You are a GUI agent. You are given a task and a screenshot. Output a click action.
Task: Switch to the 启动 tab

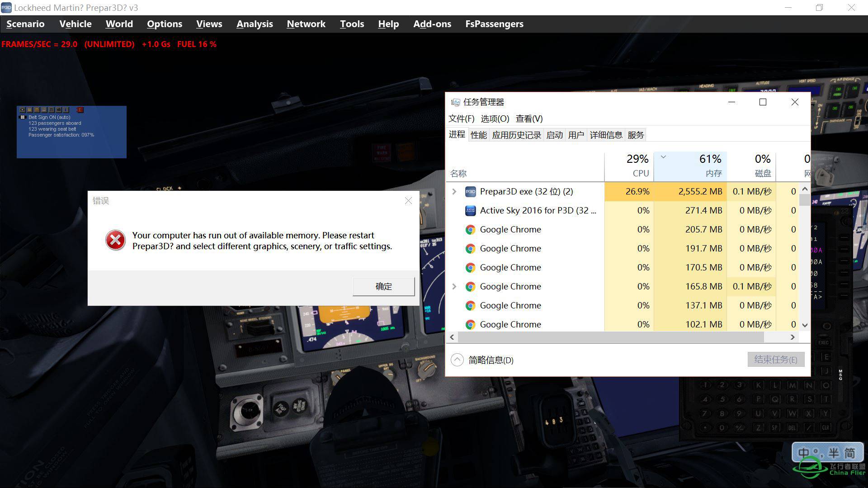tap(555, 135)
